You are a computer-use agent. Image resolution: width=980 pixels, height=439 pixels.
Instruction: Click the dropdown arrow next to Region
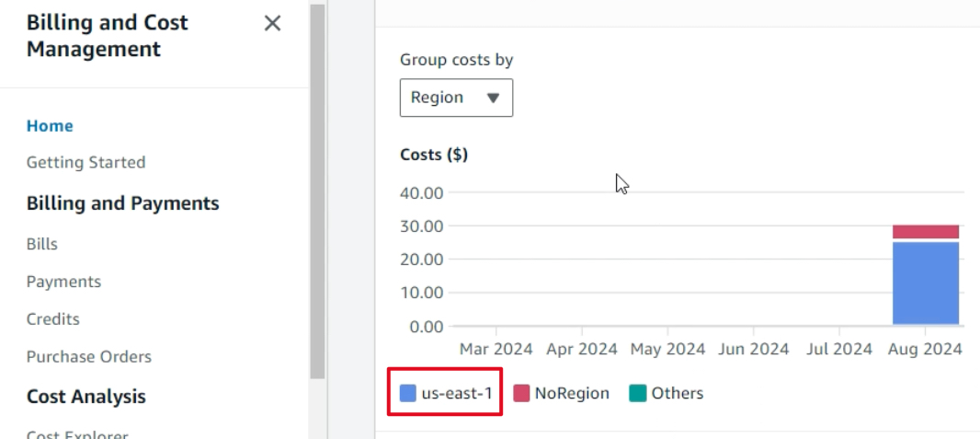[493, 98]
